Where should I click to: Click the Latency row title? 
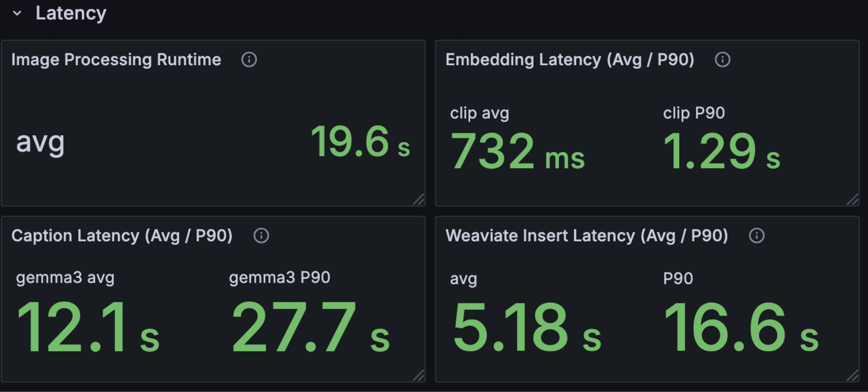point(70,13)
